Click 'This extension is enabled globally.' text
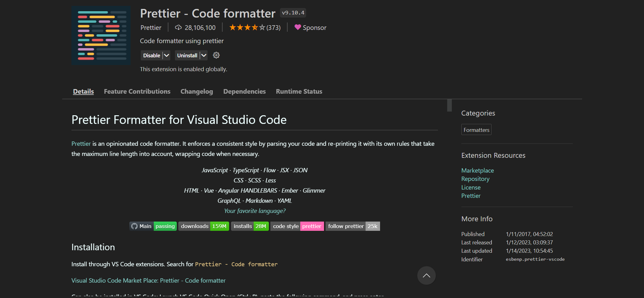Image resolution: width=644 pixels, height=298 pixels. click(x=184, y=69)
